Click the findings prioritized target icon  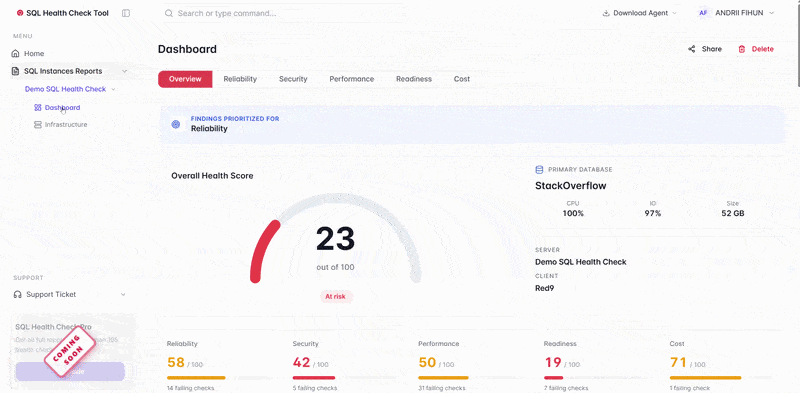[x=176, y=124]
